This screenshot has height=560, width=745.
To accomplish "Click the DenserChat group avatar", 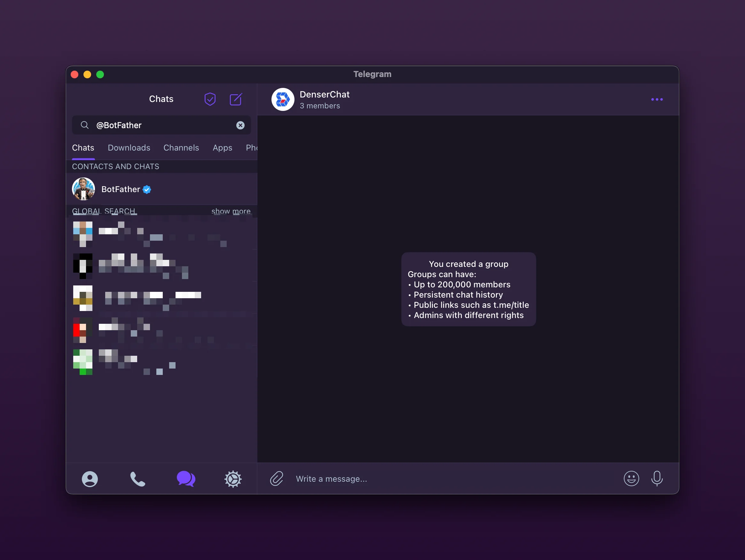I will (x=283, y=99).
